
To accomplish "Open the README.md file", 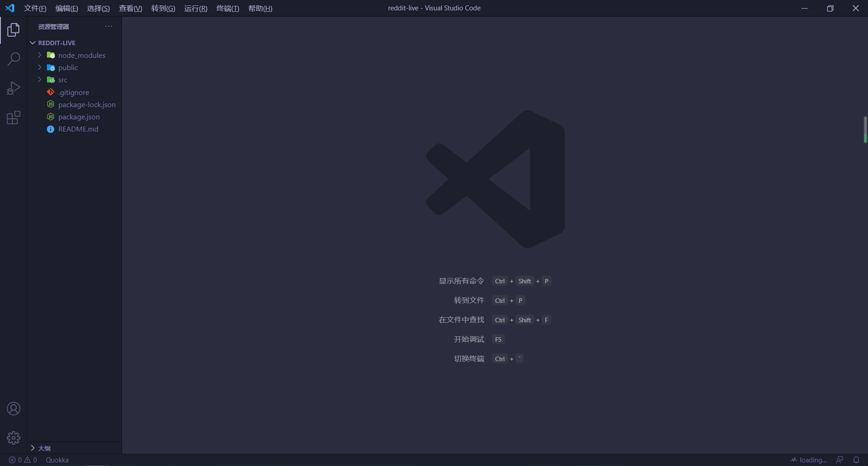I will click(78, 129).
